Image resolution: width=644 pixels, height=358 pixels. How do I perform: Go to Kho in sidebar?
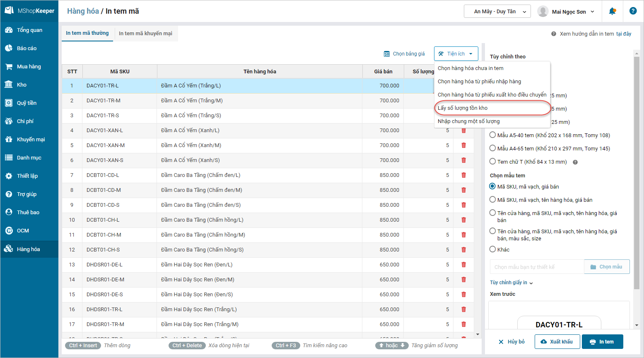pyautogui.click(x=22, y=85)
